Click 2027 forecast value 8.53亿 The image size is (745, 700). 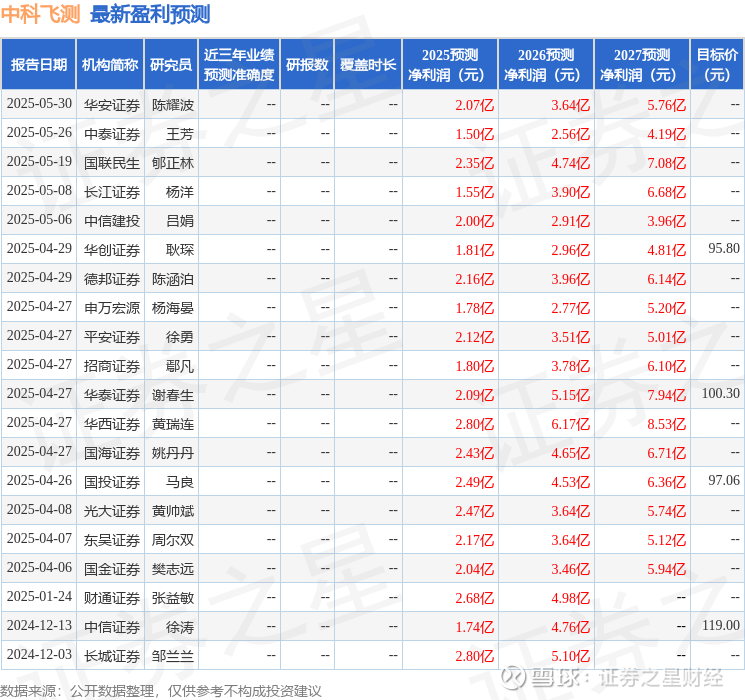(x=667, y=424)
